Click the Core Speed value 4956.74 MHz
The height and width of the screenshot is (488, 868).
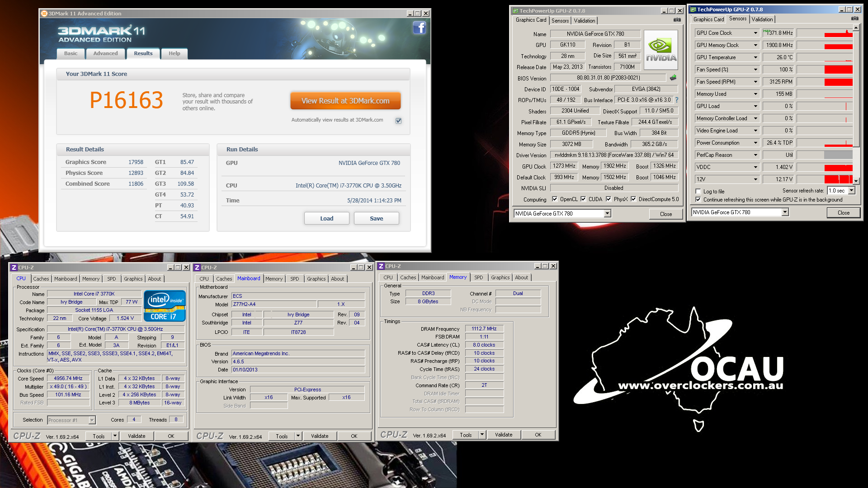coord(68,379)
